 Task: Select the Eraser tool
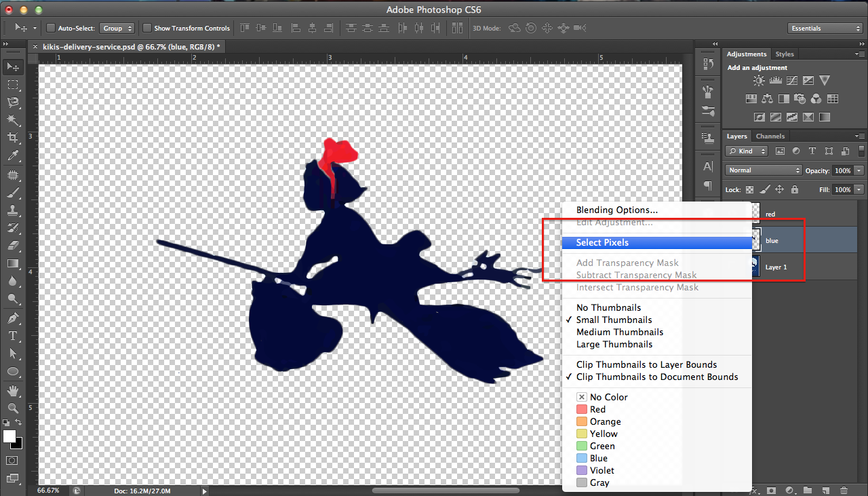click(12, 246)
